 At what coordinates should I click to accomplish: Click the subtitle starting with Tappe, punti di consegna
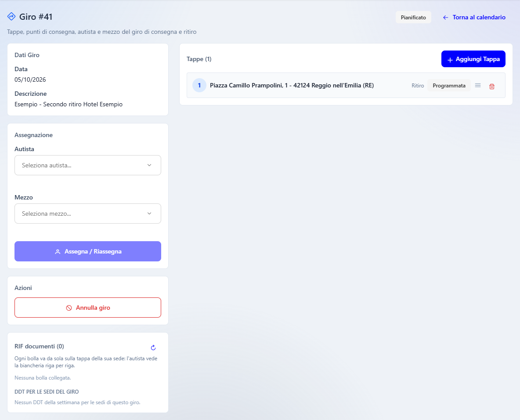point(102,32)
